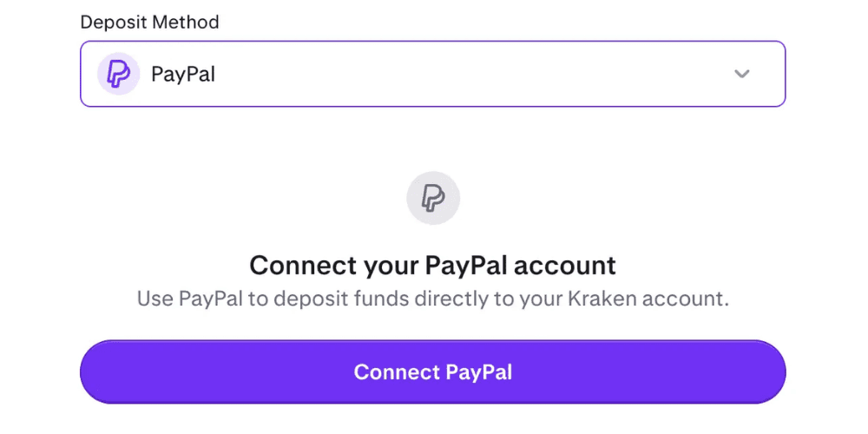This screenshot has height=434, width=868.
Task: Click the gray PayPal icon above the heading
Action: 433,199
